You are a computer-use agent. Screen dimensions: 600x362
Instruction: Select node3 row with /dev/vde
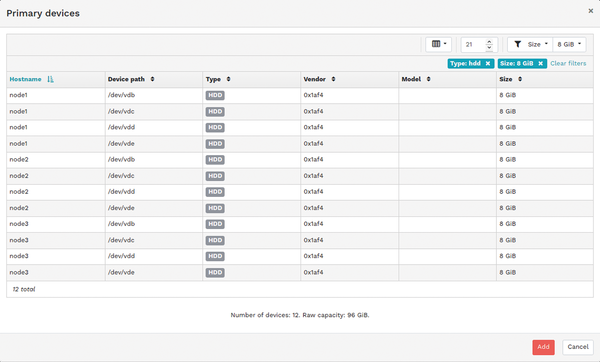point(300,272)
